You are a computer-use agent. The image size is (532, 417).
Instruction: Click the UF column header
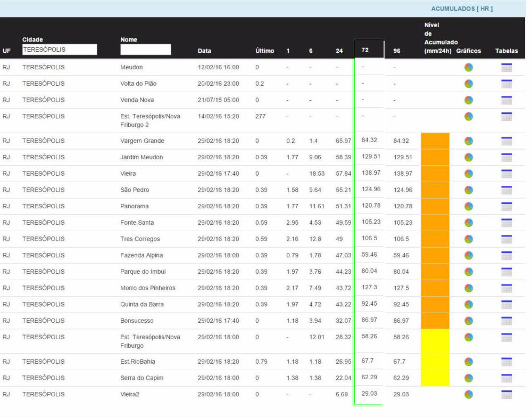pos(6,52)
